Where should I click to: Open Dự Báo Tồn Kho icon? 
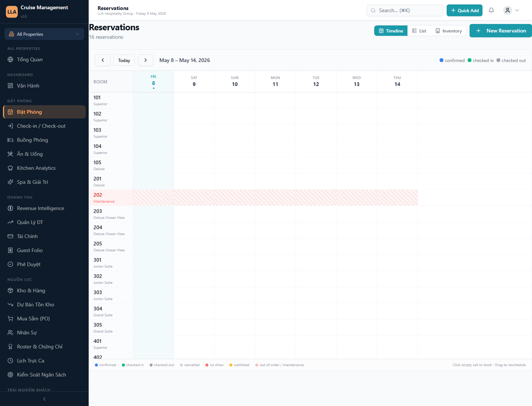pyautogui.click(x=10, y=304)
